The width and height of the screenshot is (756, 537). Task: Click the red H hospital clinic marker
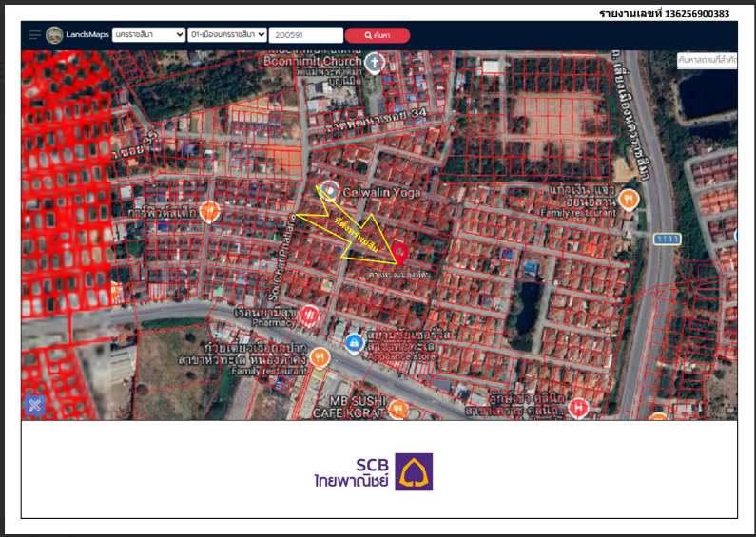578,408
